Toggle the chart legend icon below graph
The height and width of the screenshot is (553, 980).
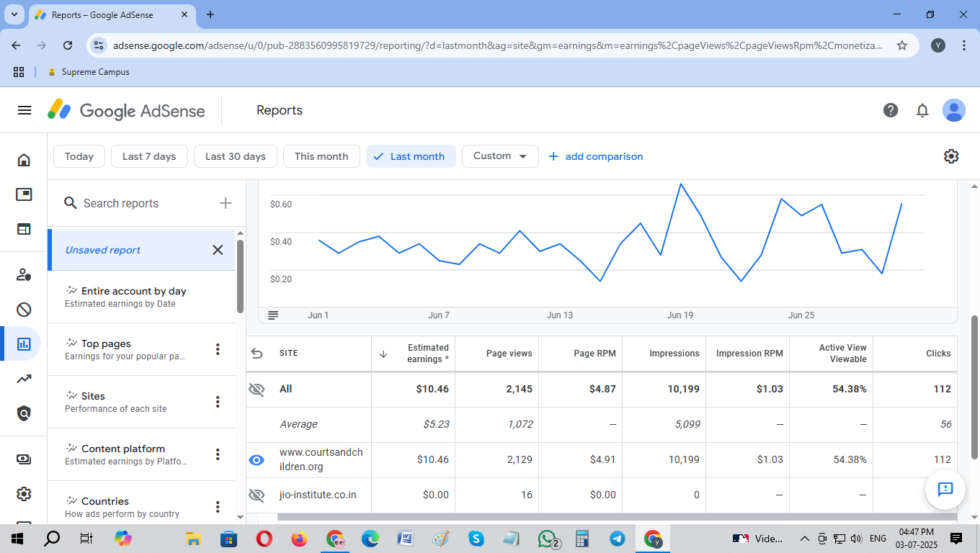pyautogui.click(x=273, y=315)
